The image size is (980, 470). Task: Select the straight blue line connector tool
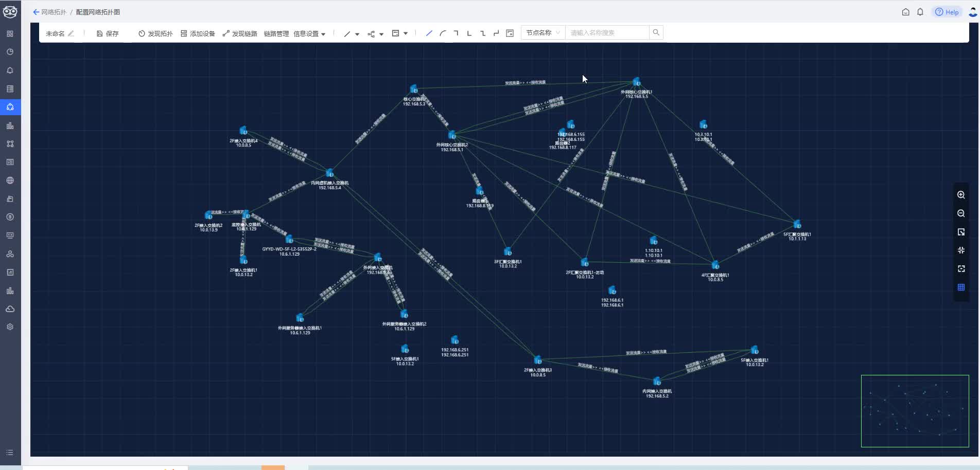pos(429,33)
